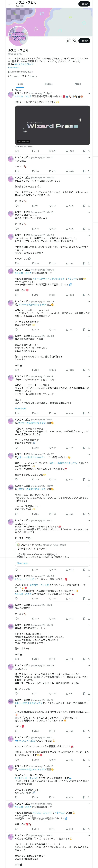
Task: Open the 25.9K Followers list
Action: click(29, 76)
